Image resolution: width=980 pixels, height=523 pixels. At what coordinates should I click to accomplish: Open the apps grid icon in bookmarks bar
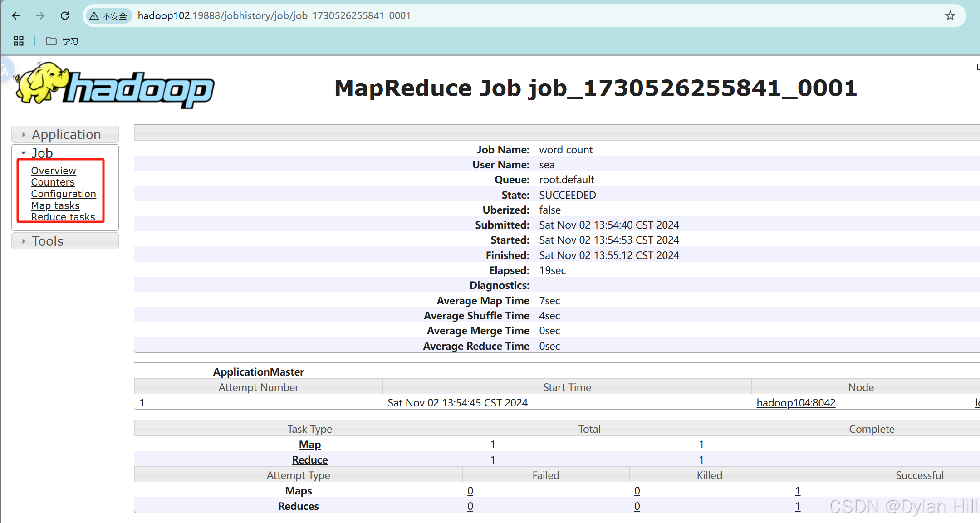(19, 41)
